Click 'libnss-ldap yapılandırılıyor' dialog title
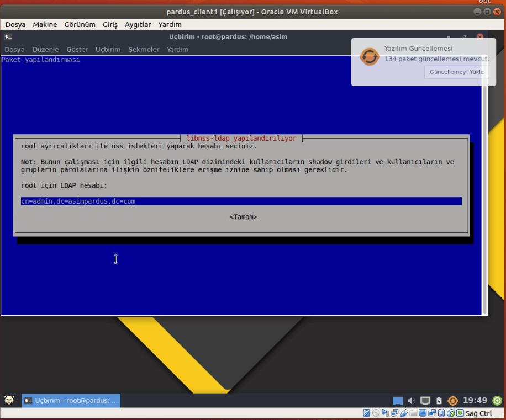506x420 pixels. click(x=241, y=139)
